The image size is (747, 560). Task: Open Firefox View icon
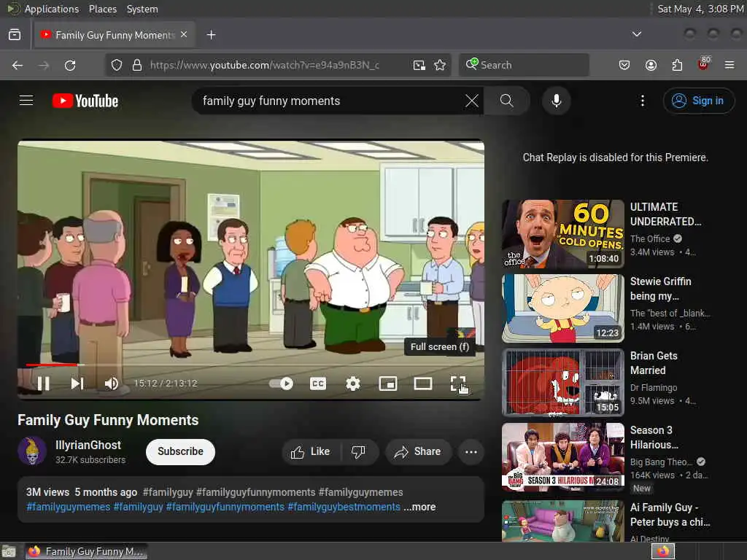15,35
